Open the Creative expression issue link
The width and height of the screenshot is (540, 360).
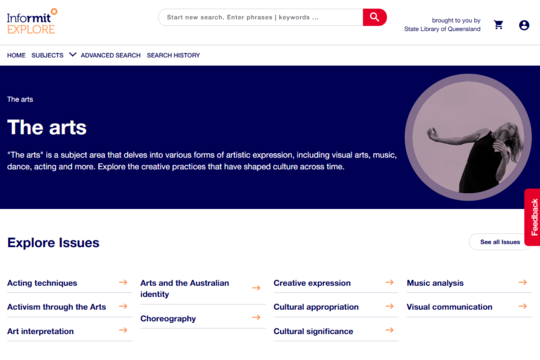click(x=312, y=283)
